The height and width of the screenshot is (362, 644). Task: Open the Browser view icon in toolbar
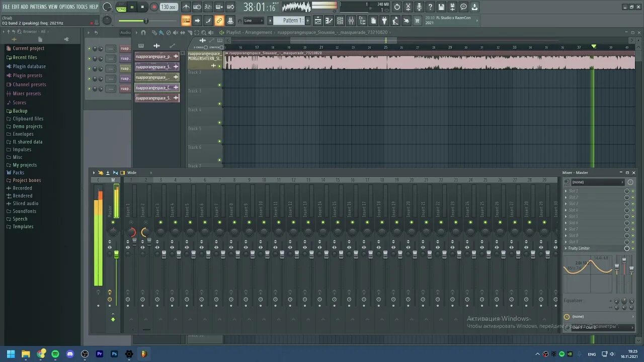tap(362, 21)
